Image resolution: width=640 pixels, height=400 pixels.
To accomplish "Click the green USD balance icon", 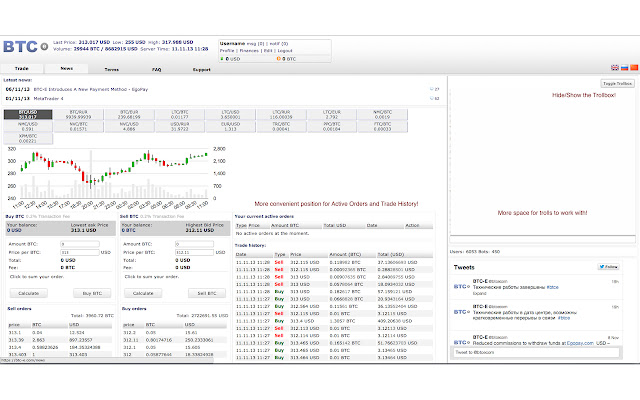I will (x=222, y=59).
